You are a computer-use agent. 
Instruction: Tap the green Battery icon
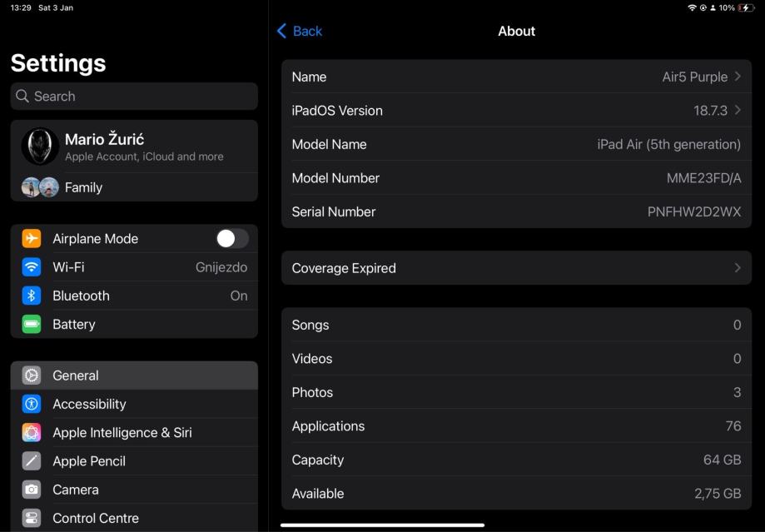coord(32,324)
